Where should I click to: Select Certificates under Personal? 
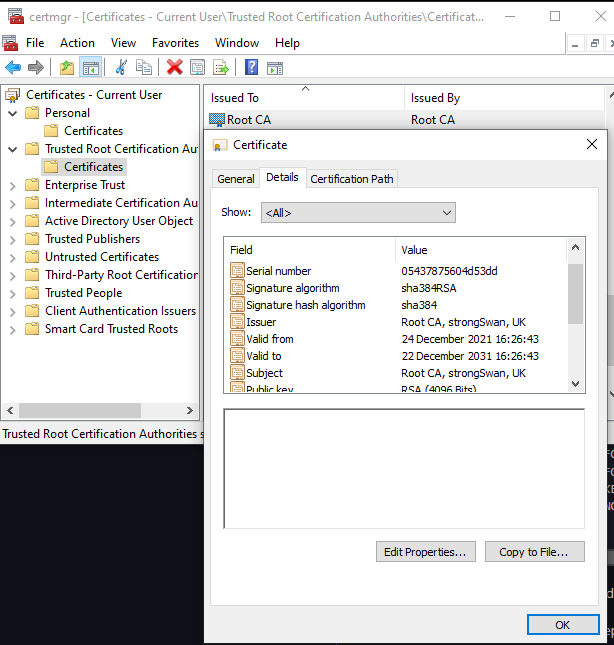93,131
